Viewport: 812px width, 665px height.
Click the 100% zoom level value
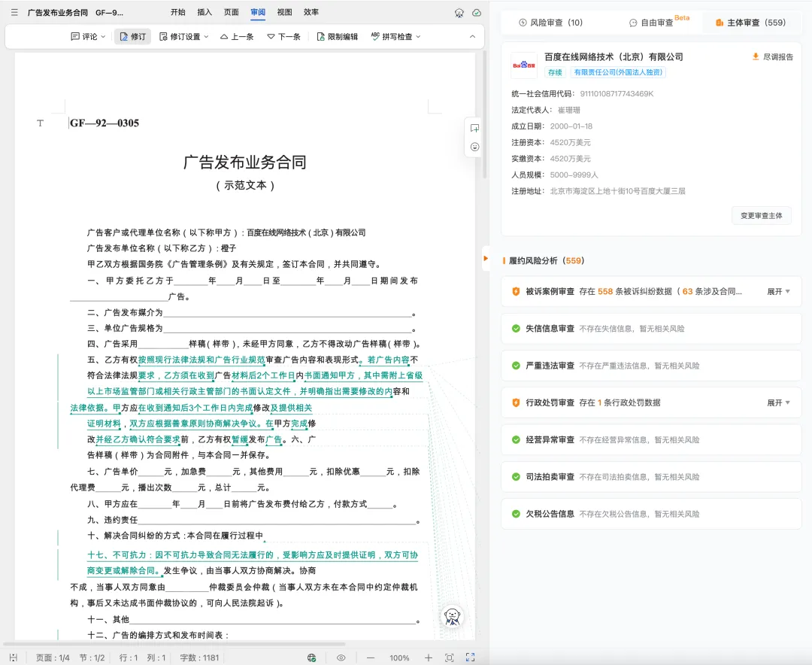399,657
